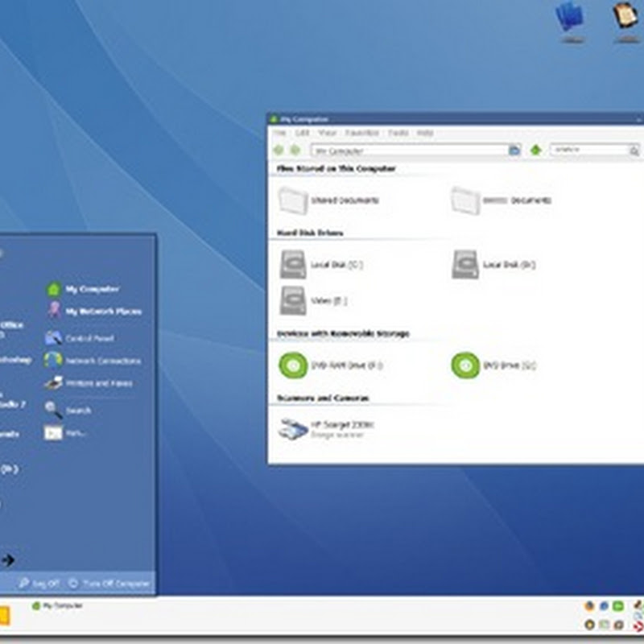This screenshot has width=644, height=644.
Task: Click Log Off in the Start menu
Action: [x=39, y=583]
